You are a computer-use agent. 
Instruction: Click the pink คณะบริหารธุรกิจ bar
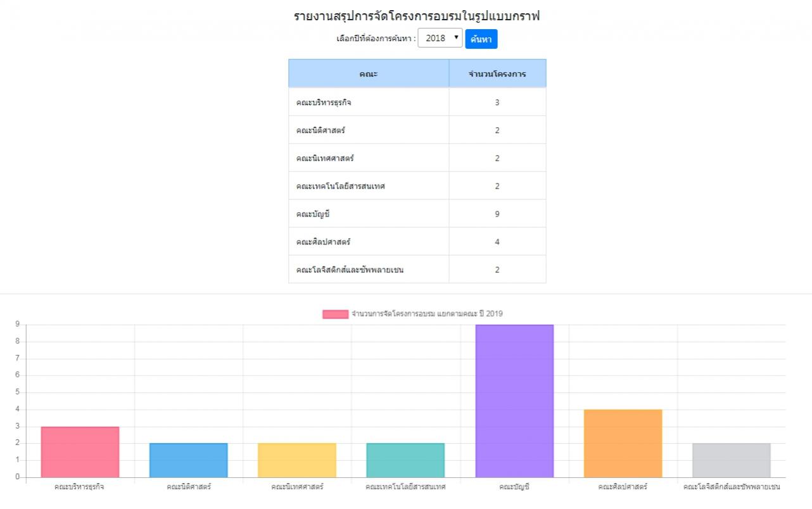coord(80,452)
